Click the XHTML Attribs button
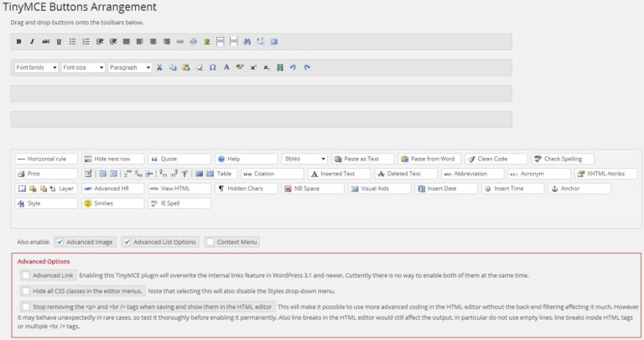The height and width of the screenshot is (340, 644). coord(605,174)
